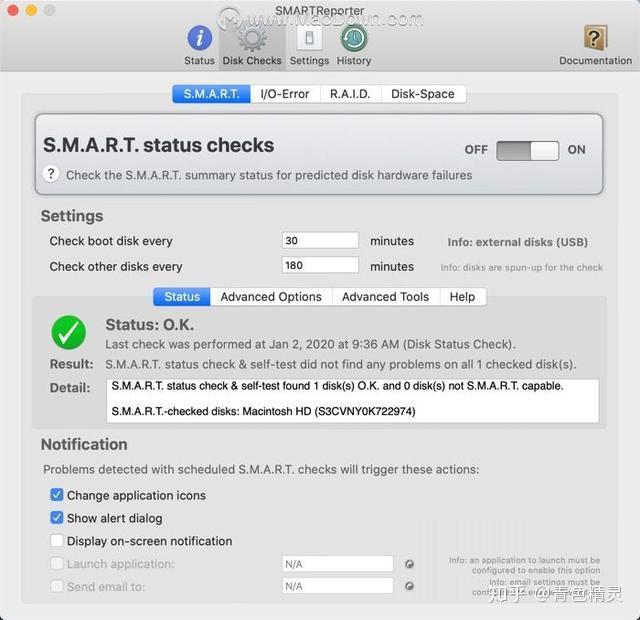Open the Help tab
This screenshot has width=640, height=620.
point(462,296)
